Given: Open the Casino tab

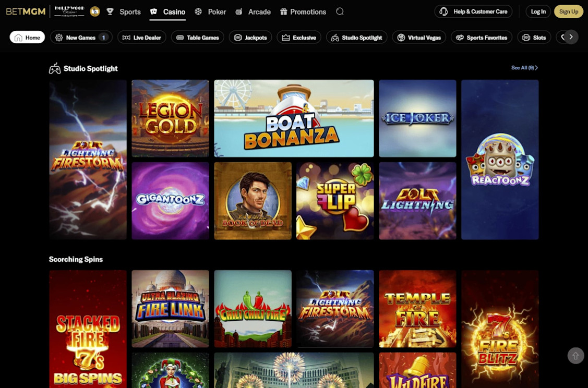Looking at the screenshot, I should (x=167, y=12).
